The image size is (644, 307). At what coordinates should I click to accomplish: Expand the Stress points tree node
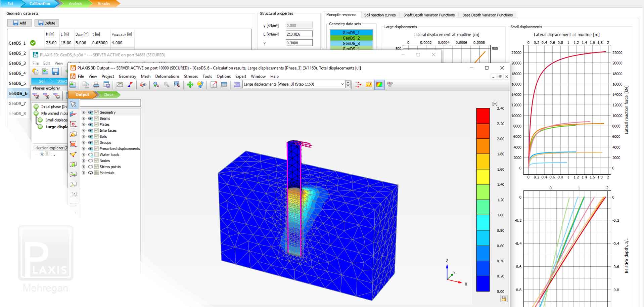coord(83,167)
